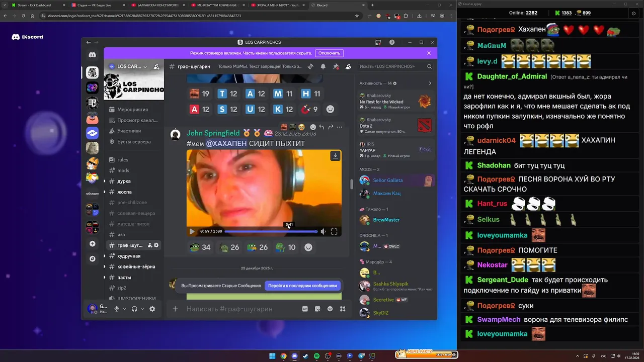Play the video in John Springfield's message

[x=192, y=231]
